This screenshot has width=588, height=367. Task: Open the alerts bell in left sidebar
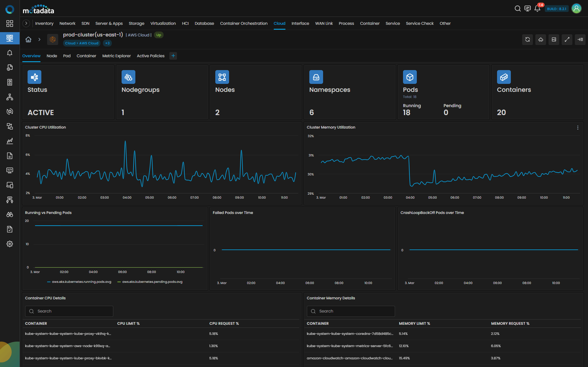tap(10, 53)
